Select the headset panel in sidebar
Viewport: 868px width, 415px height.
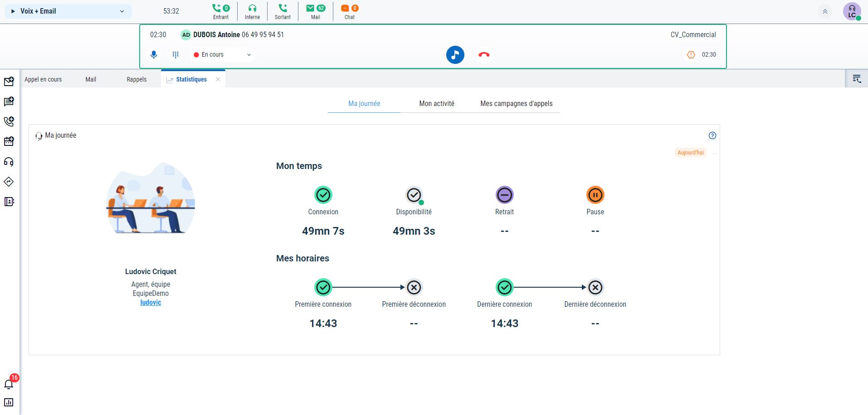click(9, 162)
